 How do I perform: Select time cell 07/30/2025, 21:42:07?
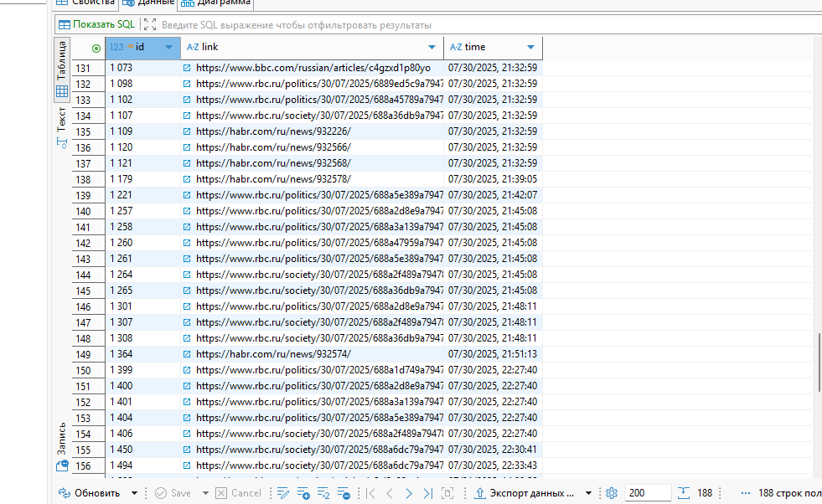coord(493,195)
